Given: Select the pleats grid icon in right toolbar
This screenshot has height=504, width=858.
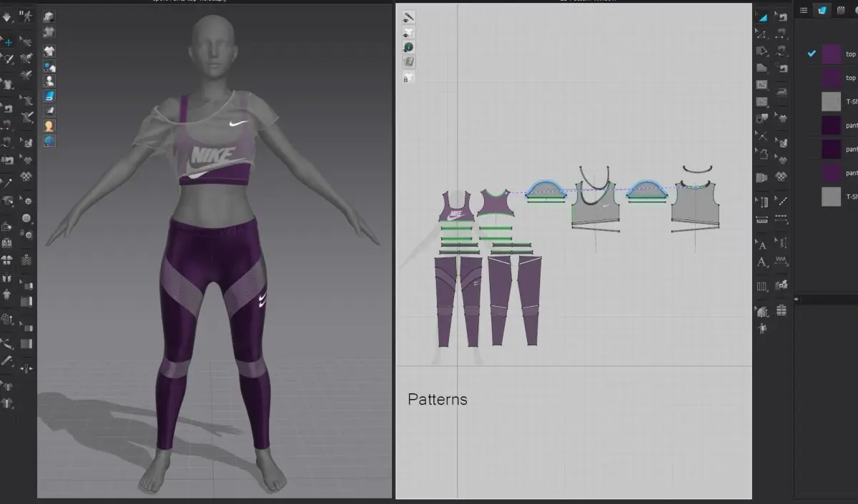Looking at the screenshot, I should tap(762, 286).
